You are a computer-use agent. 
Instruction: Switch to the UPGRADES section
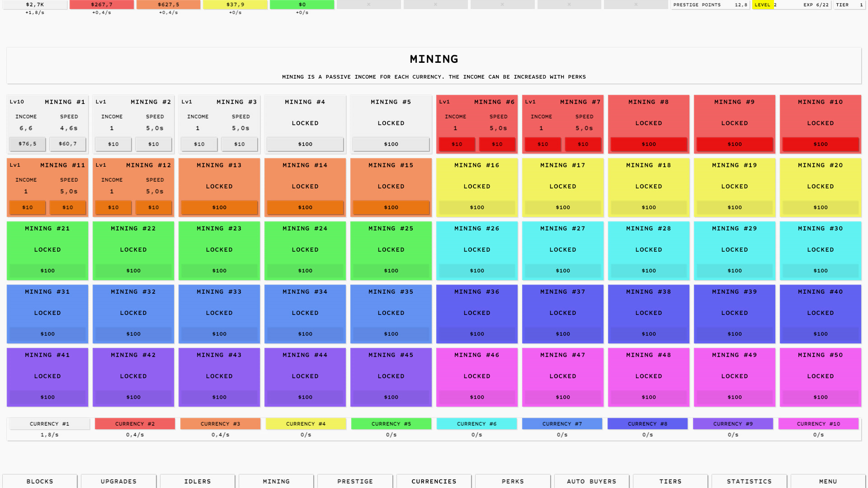point(118,481)
